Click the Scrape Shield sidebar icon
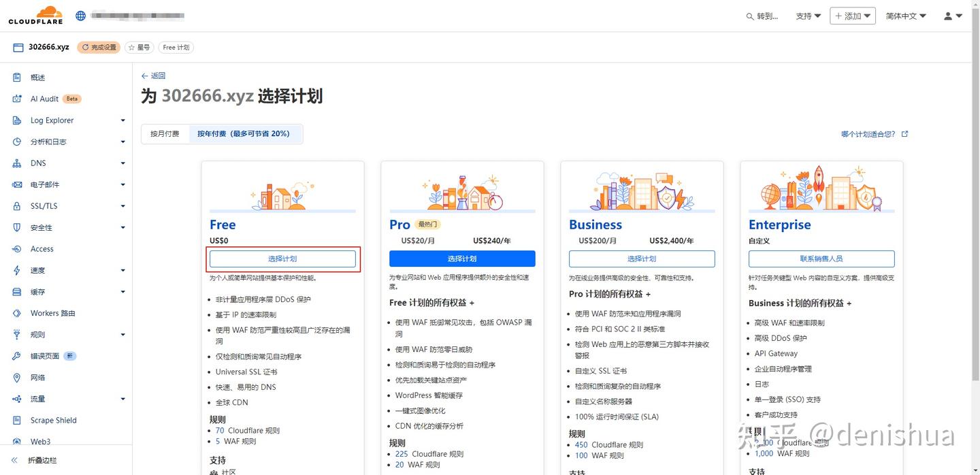Screen dimensions: 980x475 point(17,420)
